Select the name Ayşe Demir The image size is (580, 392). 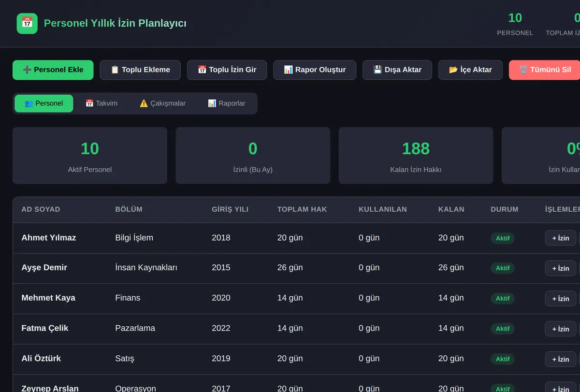(x=44, y=268)
